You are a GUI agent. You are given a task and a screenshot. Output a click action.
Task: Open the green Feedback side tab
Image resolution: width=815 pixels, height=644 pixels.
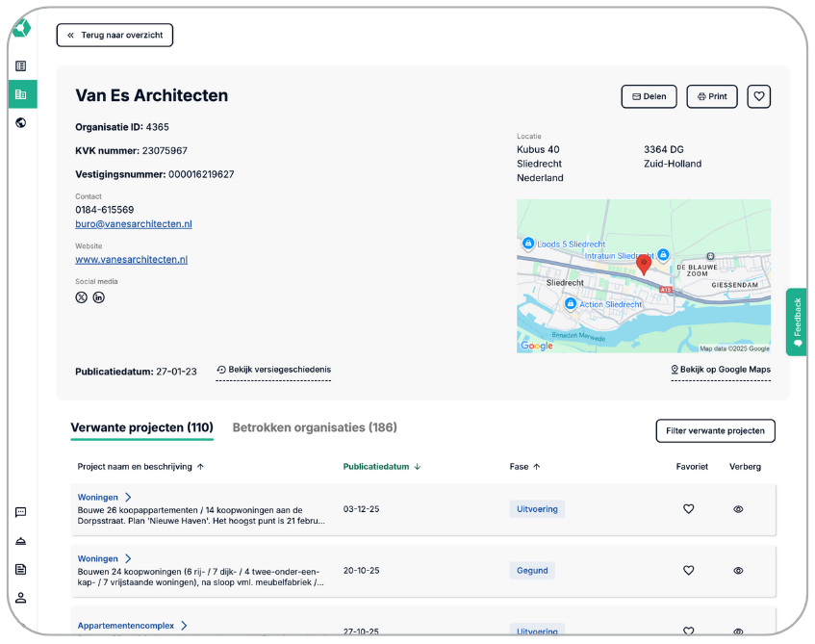pos(797,322)
